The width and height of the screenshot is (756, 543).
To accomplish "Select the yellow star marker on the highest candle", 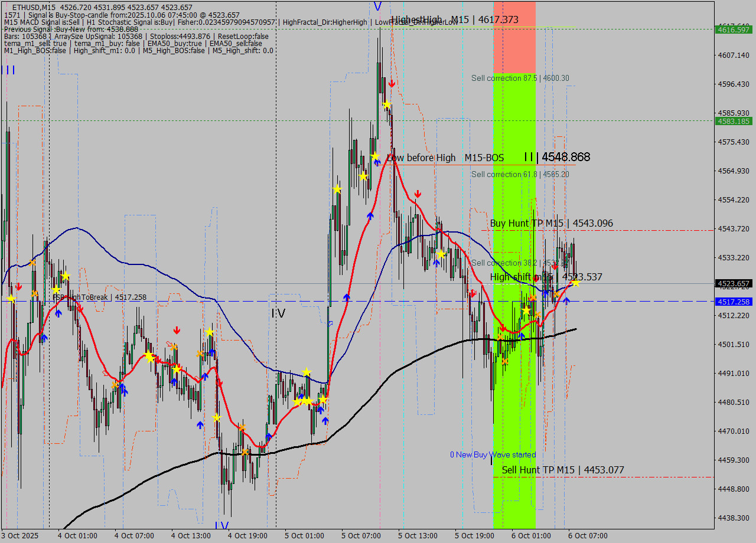I will [x=387, y=104].
